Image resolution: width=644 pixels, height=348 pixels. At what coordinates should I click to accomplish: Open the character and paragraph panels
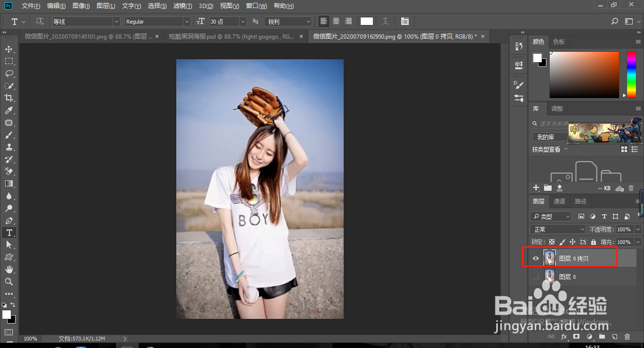point(405,21)
